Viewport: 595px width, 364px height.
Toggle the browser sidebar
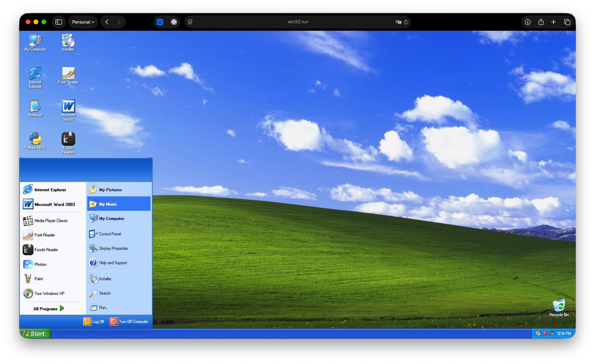click(x=59, y=22)
